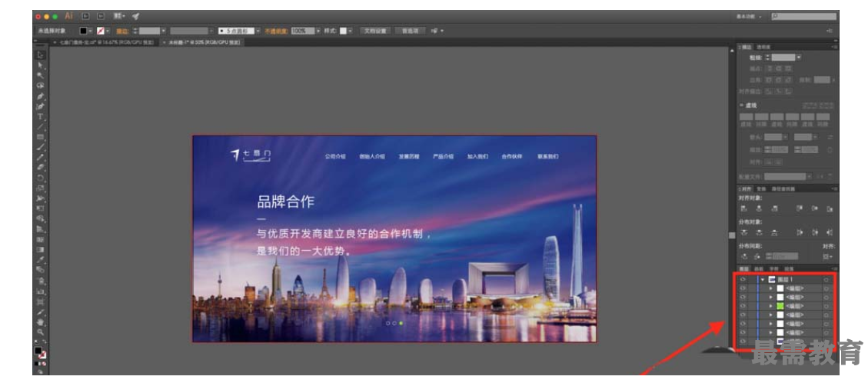The height and width of the screenshot is (383, 868).
Task: Click stroke none swatch in control bar
Action: (x=100, y=31)
